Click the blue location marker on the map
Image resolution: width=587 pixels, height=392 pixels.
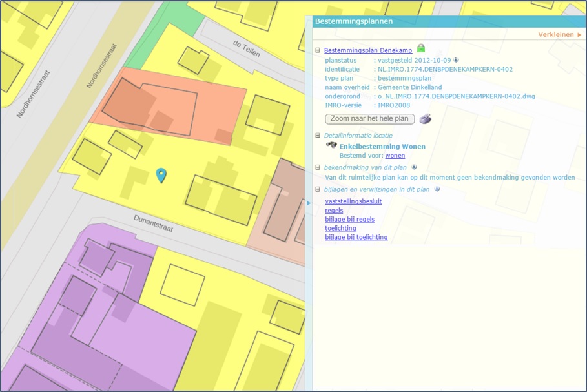161,175
